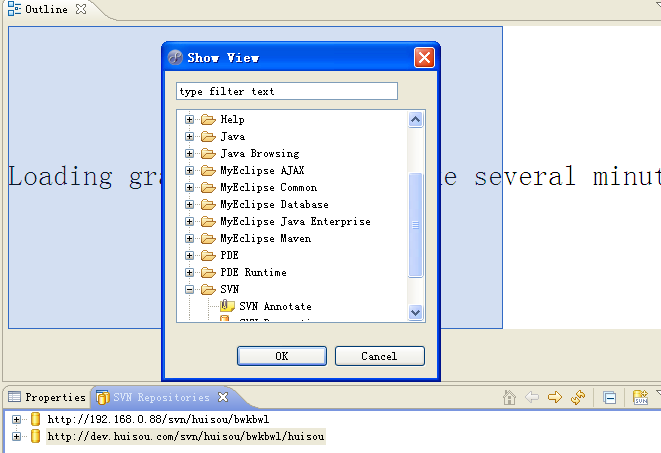Image resolution: width=661 pixels, height=453 pixels.
Task: Click the Java Browsing folder icon
Action: pyautogui.click(x=208, y=153)
